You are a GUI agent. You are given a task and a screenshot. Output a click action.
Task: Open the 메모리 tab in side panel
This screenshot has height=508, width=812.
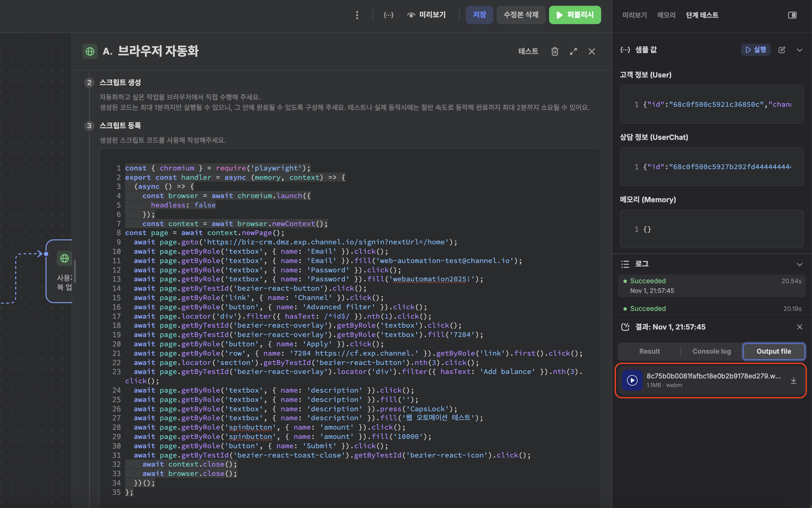666,15
